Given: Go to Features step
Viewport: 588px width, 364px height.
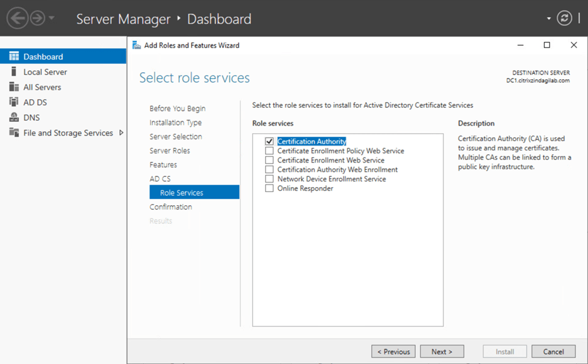Looking at the screenshot, I should tap(163, 165).
